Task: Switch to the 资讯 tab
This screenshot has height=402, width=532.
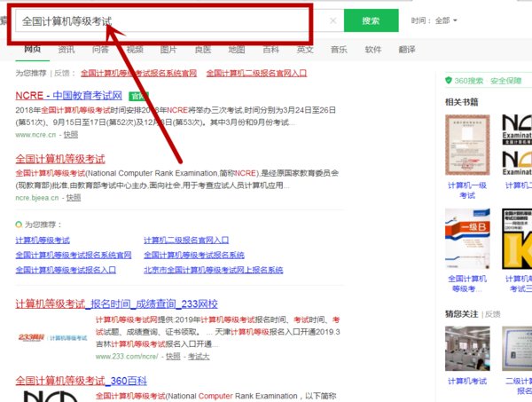Action: click(66, 50)
